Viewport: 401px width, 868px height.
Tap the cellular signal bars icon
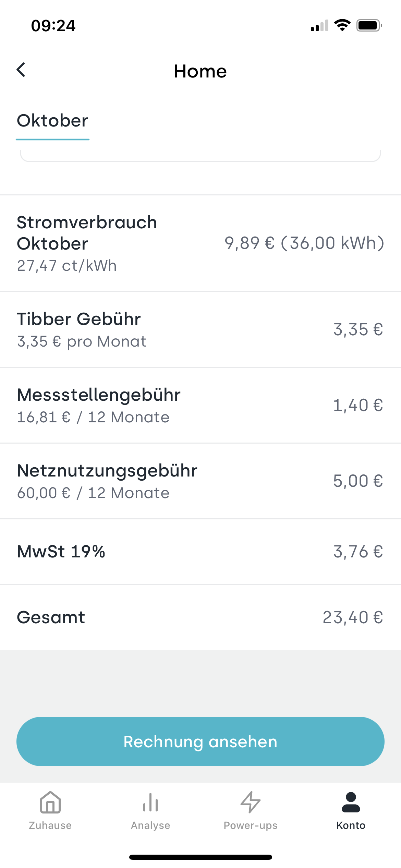pos(319,26)
